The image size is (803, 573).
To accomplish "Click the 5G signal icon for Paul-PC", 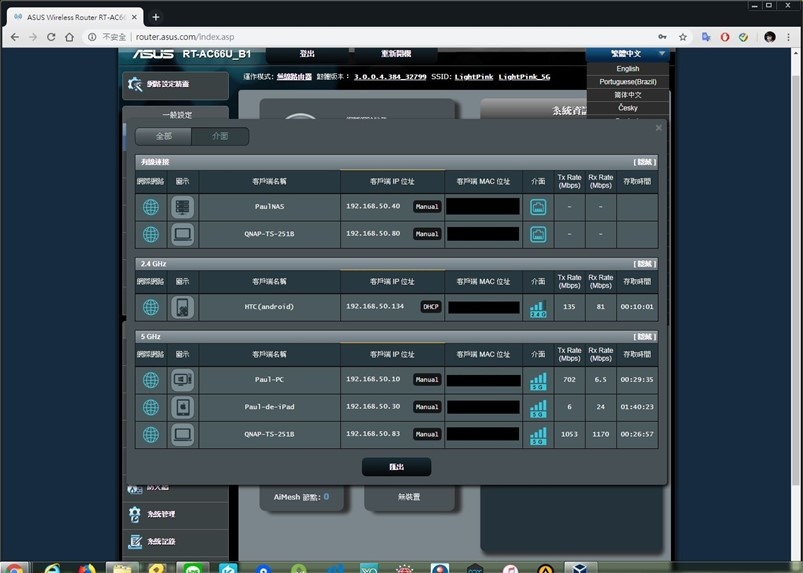I will point(538,381).
